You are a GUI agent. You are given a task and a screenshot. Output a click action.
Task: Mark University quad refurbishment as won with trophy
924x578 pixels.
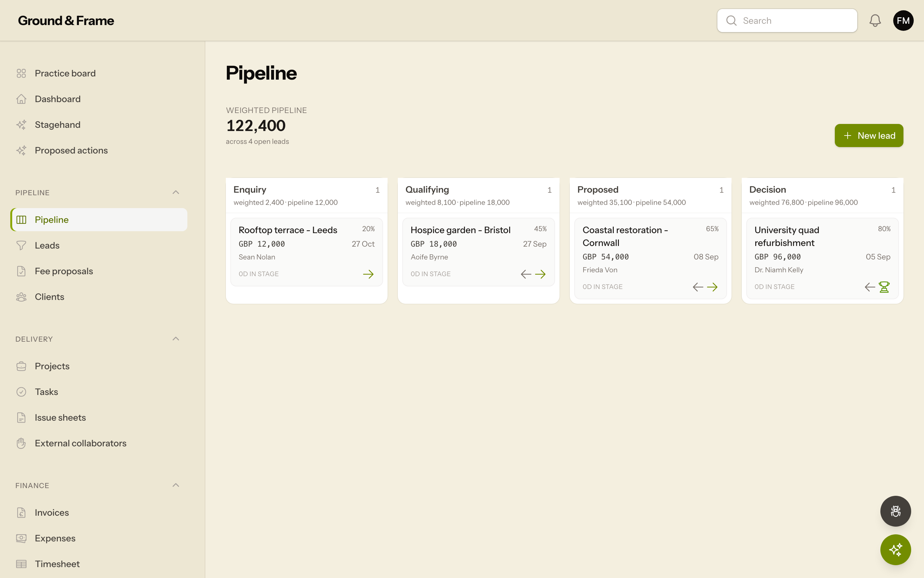click(884, 287)
